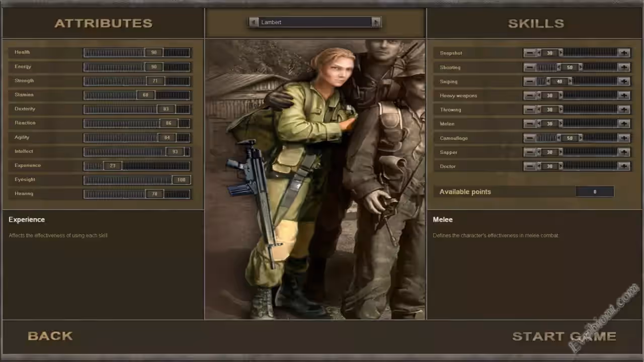
Task: Lower Melee skill with minus button
Action: pyautogui.click(x=529, y=124)
